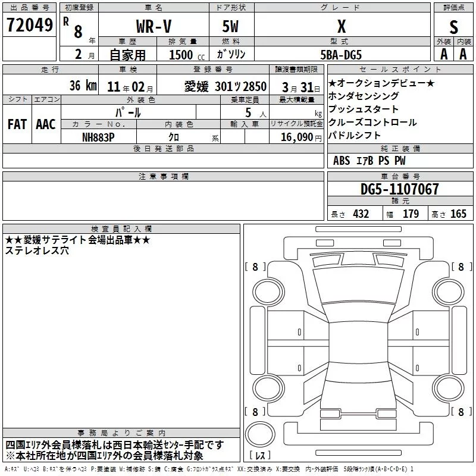
Task: Click the [レス] label in the car diagram
Action: point(260,455)
